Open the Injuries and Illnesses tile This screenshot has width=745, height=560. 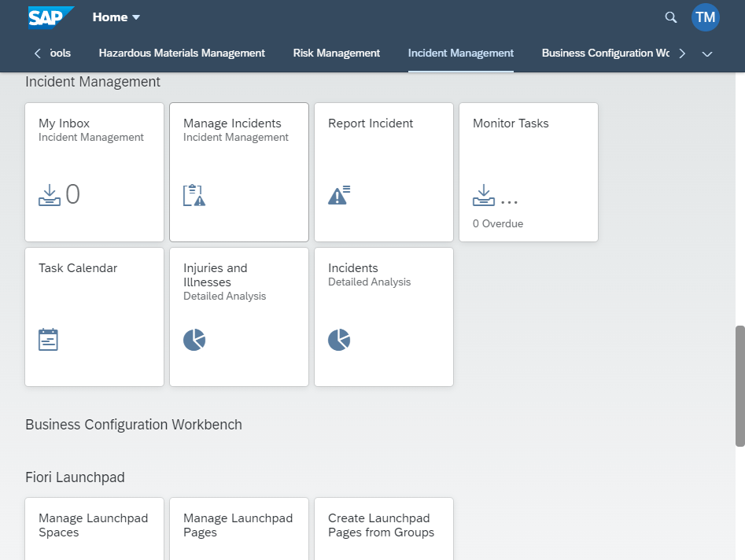click(x=239, y=317)
